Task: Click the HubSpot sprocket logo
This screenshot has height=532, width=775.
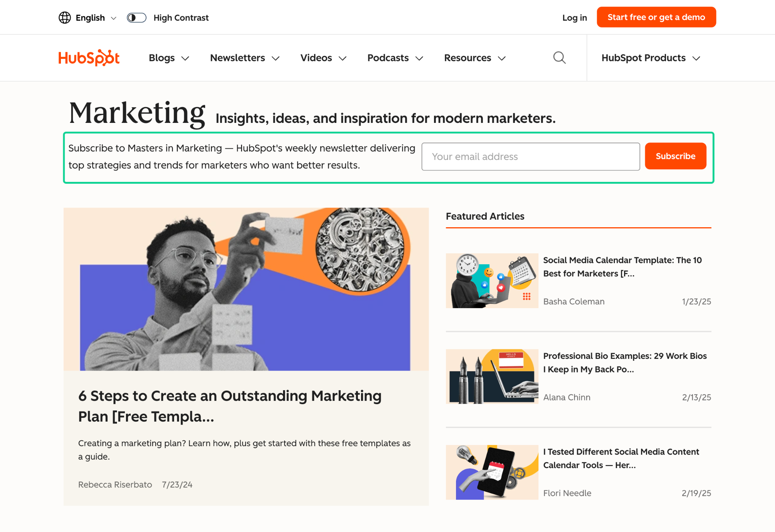Action: click(89, 57)
